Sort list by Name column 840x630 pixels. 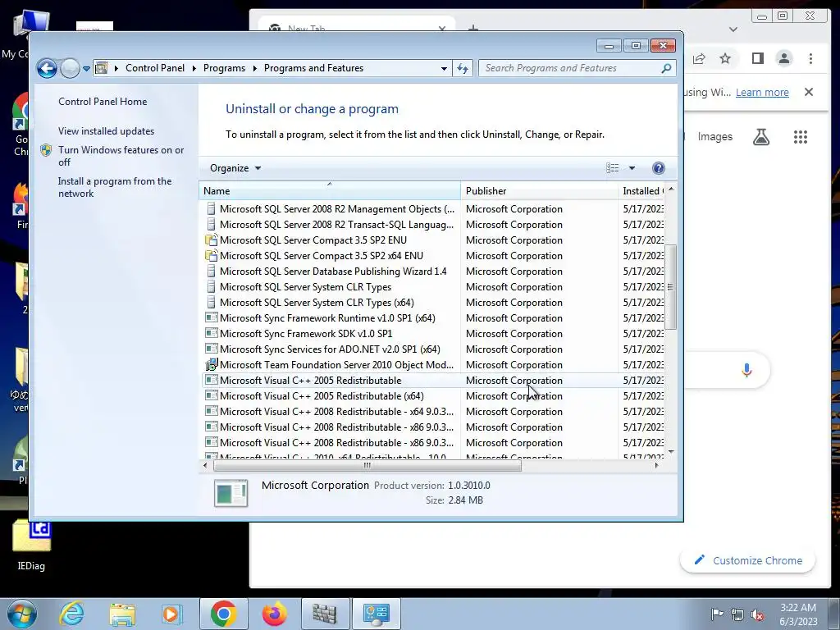pos(330,190)
